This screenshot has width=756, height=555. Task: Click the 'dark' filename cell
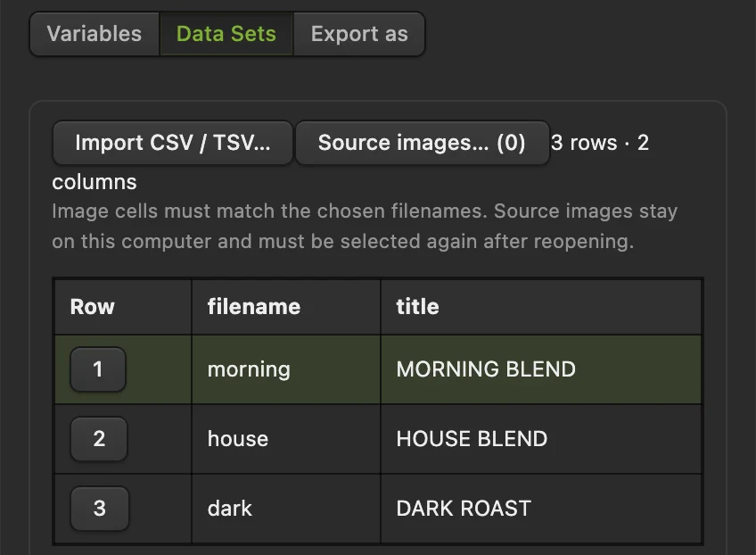point(286,509)
